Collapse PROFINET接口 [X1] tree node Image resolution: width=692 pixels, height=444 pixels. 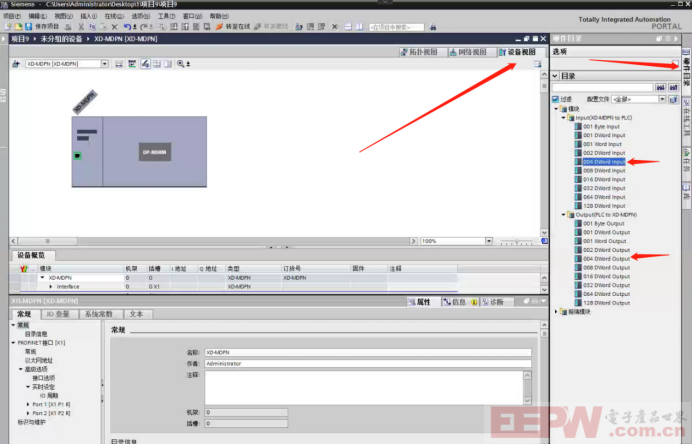coord(13,342)
